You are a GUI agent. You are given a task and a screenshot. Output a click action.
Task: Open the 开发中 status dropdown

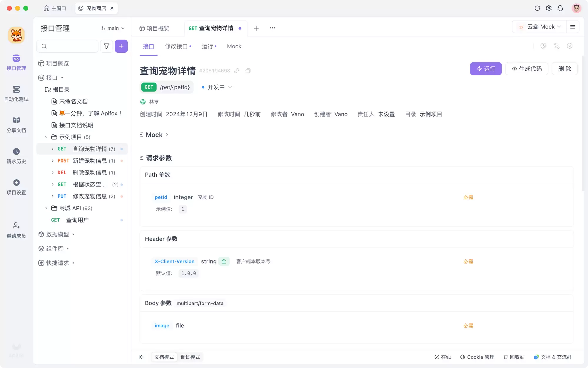(217, 87)
